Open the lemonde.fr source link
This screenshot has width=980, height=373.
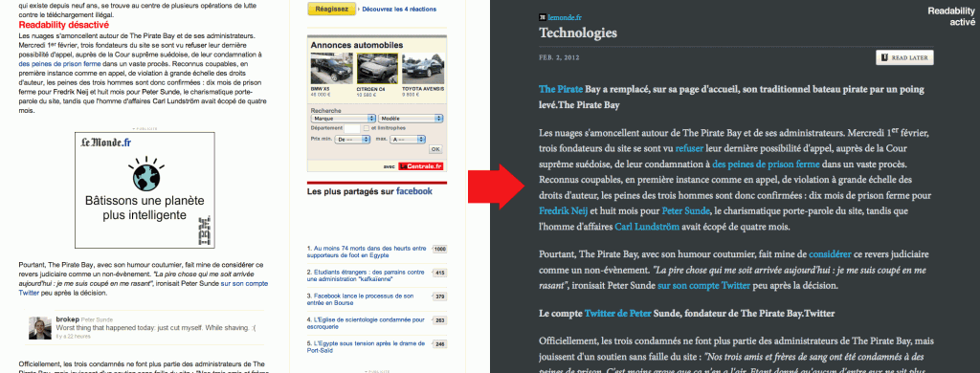tap(565, 17)
